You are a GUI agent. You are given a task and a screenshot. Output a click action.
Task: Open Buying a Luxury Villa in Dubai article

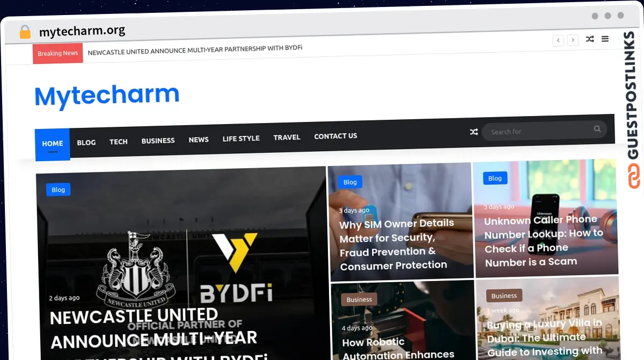[x=545, y=338]
